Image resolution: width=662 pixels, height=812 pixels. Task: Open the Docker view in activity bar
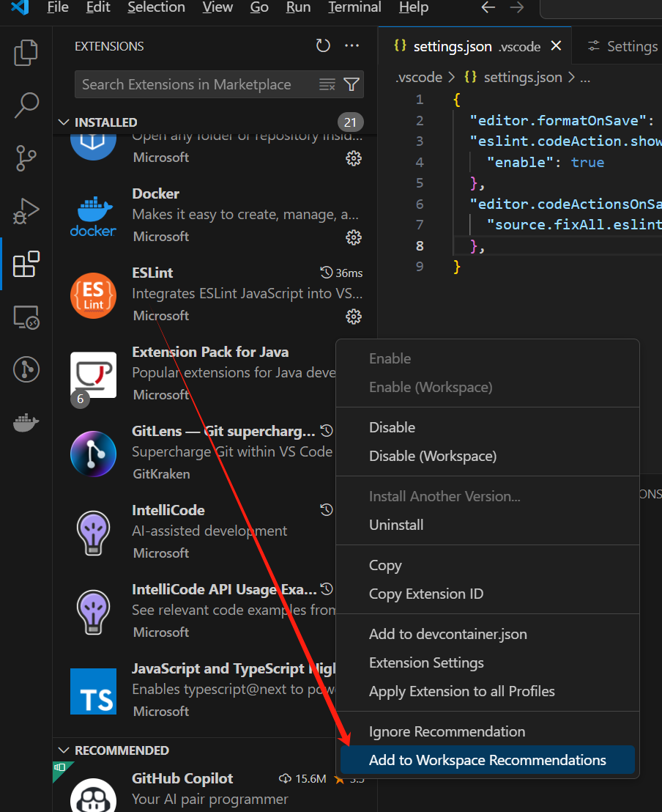click(x=26, y=423)
